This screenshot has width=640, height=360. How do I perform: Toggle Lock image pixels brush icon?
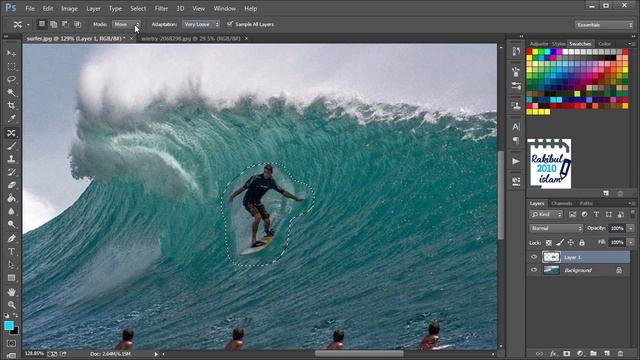560,242
